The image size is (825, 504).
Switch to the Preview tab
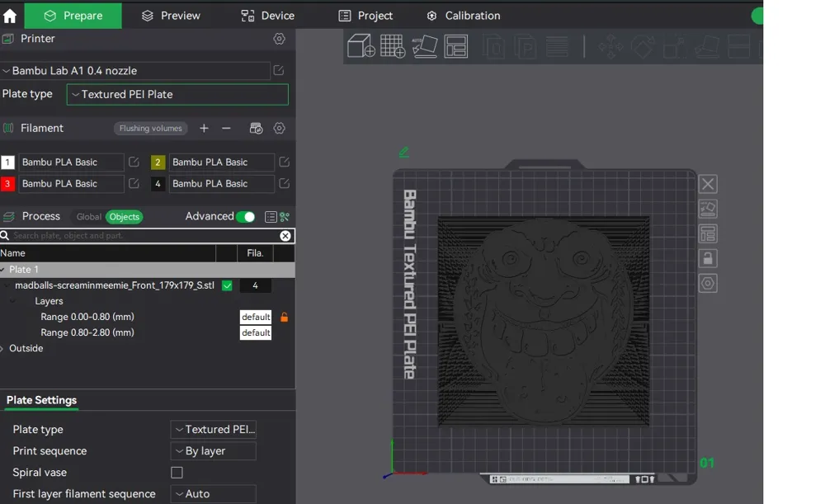coord(171,16)
